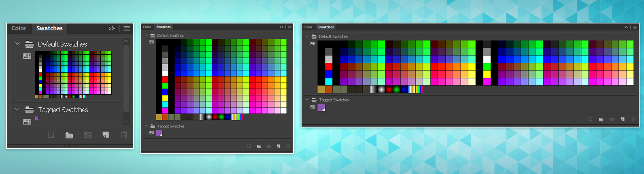
Task: Collapse Tagged Swatches group in the smallest panel
Action: (x=17, y=109)
